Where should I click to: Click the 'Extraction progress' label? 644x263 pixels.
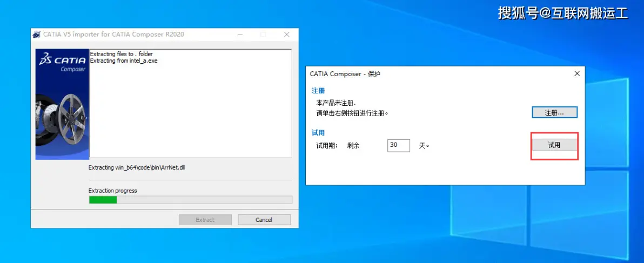113,191
